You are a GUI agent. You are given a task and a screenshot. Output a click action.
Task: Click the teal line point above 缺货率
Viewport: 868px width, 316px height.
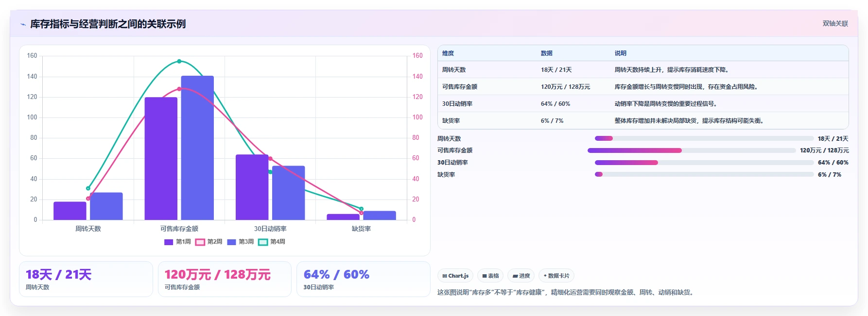pyautogui.click(x=361, y=209)
